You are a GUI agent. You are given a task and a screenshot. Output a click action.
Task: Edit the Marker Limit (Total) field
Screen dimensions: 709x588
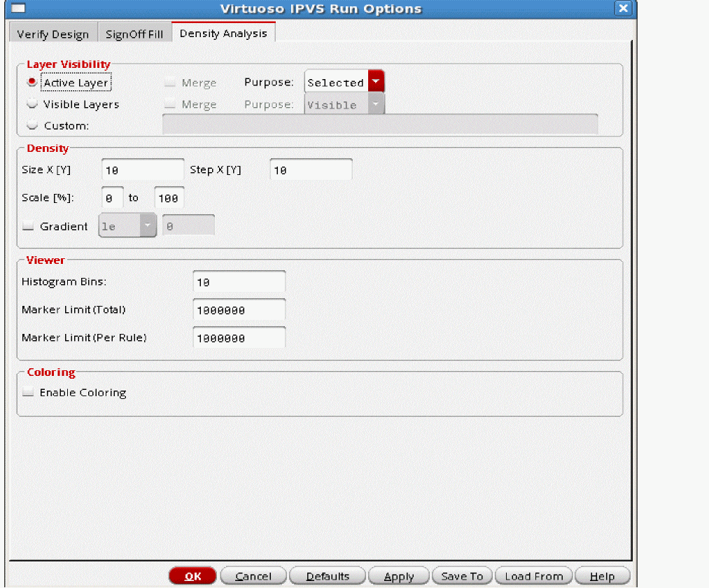239,310
